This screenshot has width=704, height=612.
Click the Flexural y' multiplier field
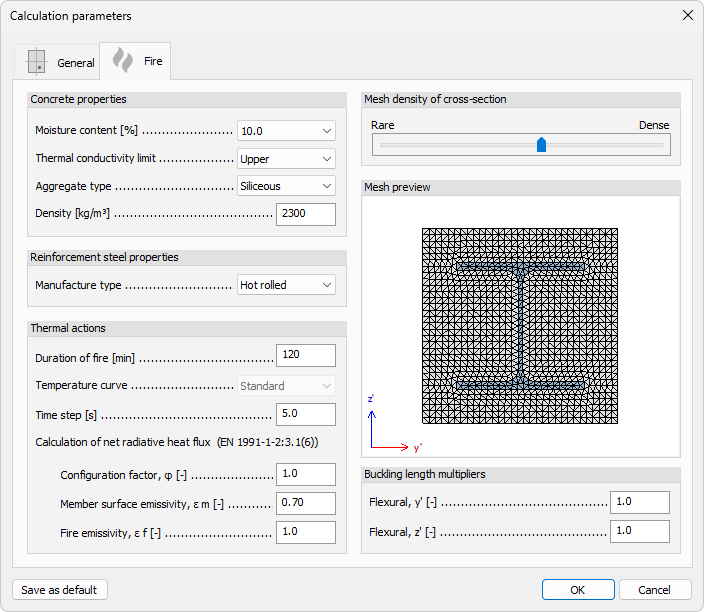tap(640, 502)
